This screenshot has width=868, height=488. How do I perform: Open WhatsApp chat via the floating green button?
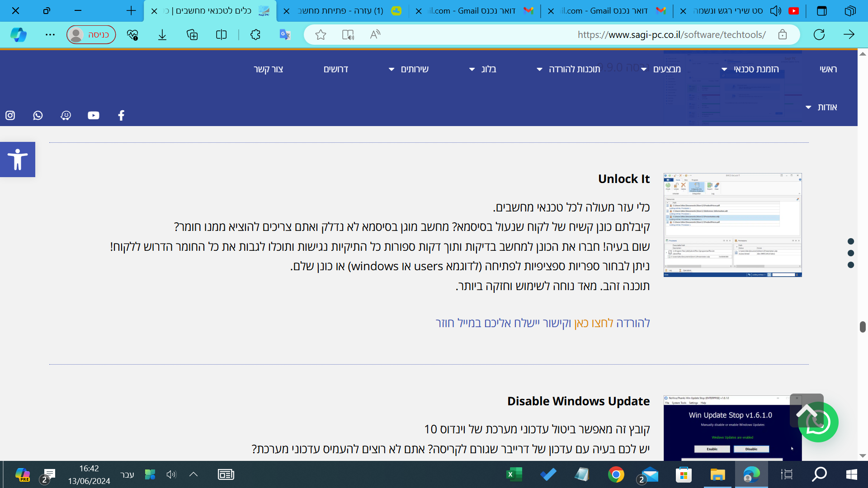[819, 422]
